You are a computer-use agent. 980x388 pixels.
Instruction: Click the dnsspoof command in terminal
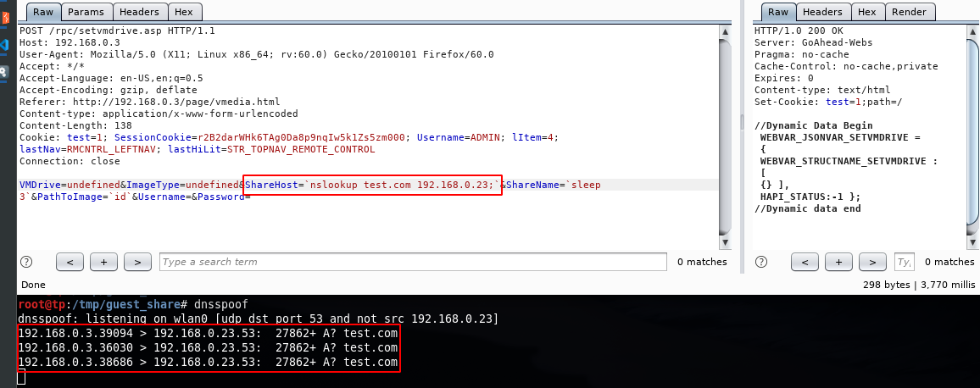click(x=220, y=305)
